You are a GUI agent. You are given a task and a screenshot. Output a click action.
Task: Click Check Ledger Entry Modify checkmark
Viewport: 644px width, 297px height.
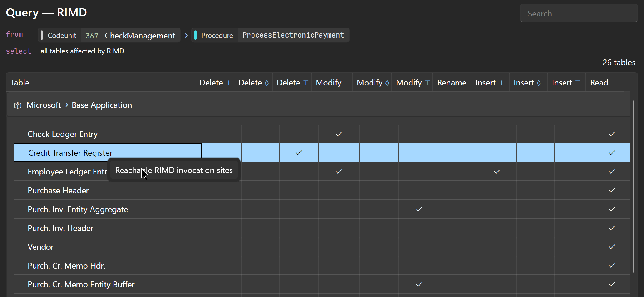click(339, 134)
